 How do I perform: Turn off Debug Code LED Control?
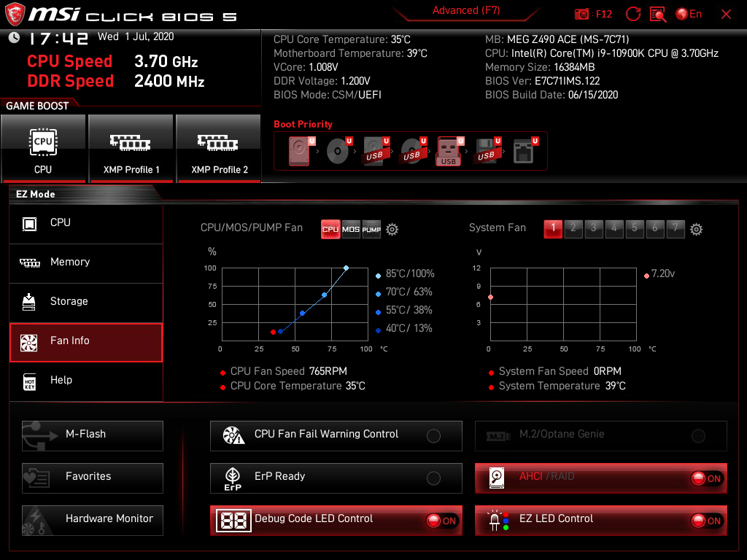point(336,521)
